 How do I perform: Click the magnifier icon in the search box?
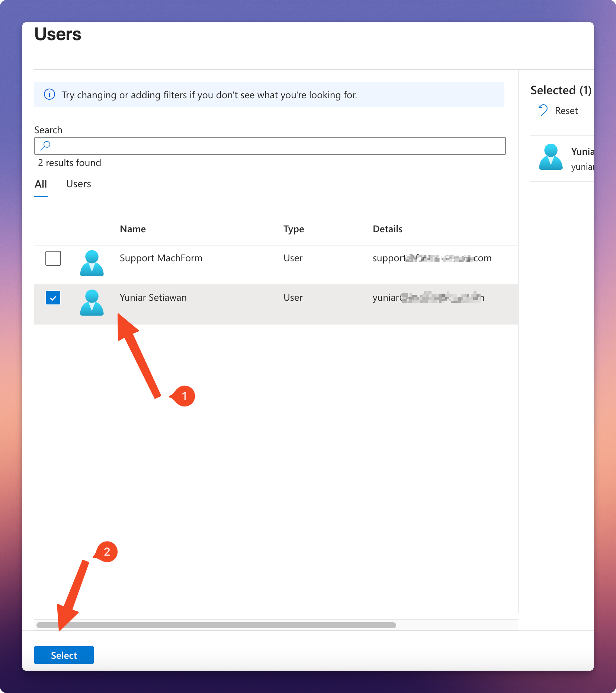(46, 146)
